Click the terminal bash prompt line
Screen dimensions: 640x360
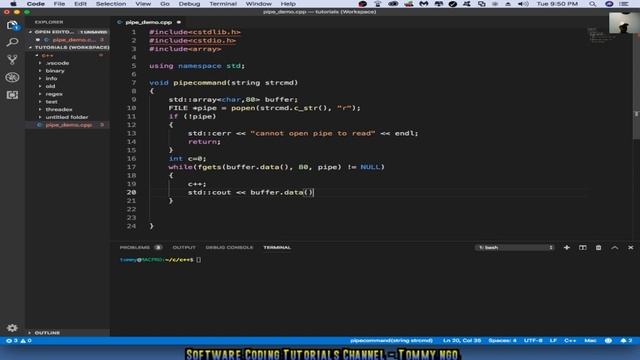(160, 260)
